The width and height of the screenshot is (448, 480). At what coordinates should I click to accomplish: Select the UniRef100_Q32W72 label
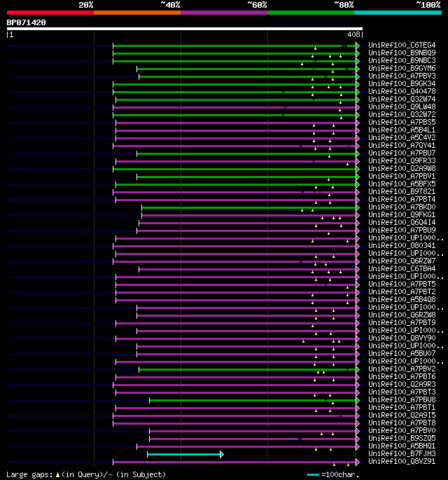[402, 114]
